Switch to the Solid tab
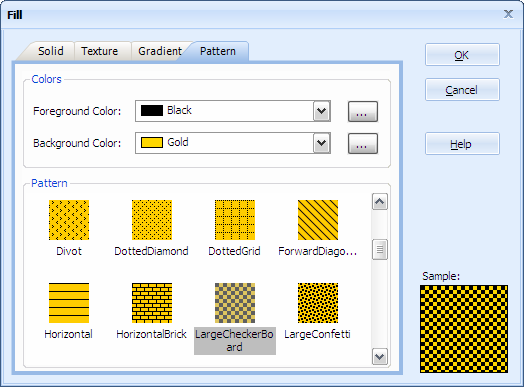 click(x=51, y=51)
